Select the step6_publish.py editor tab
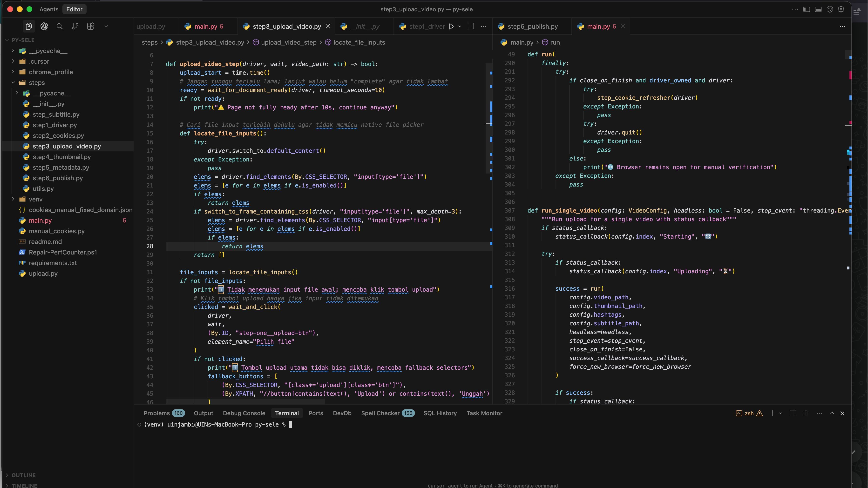 [532, 26]
